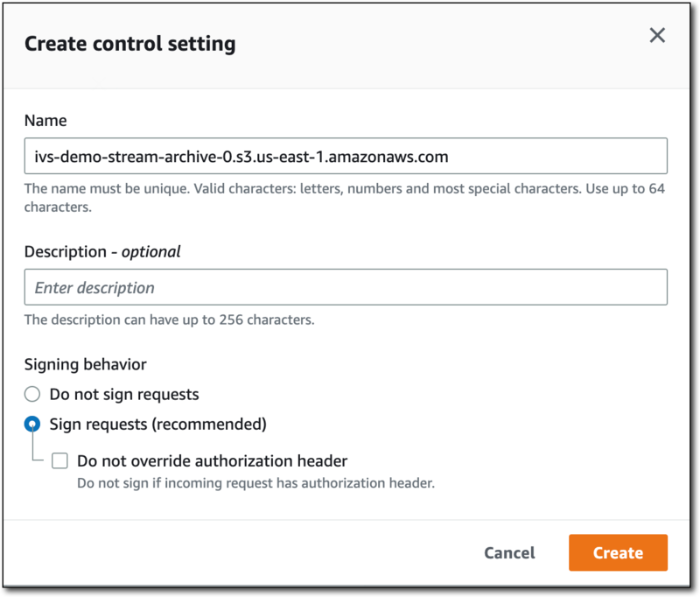This screenshot has width=700, height=597.
Task: Uncheck the Do not override authorization checkbox
Action: coord(58,460)
